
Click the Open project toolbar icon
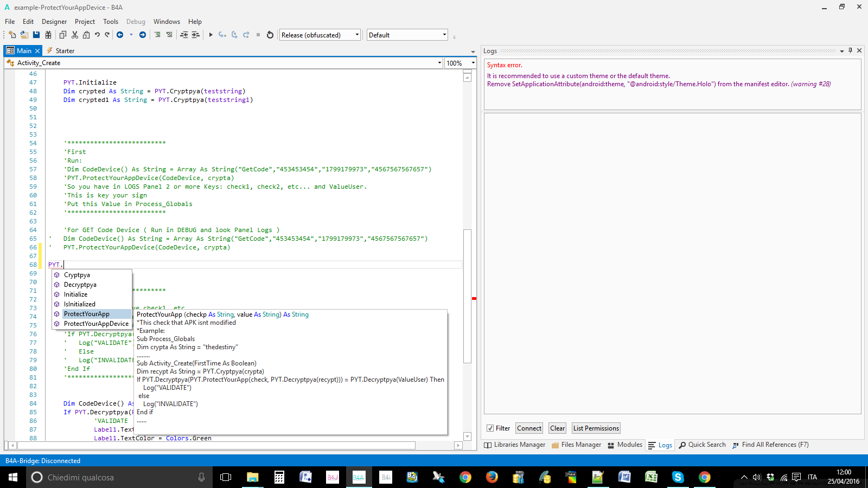[24, 35]
